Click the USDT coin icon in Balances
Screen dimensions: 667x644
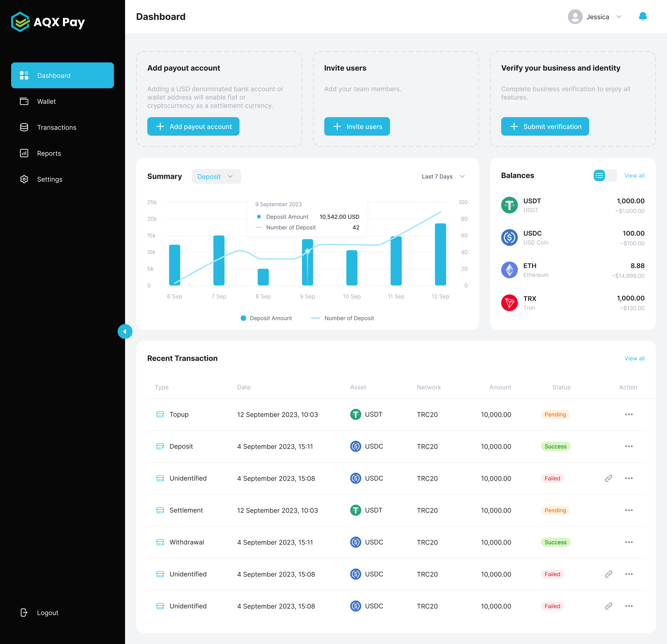(x=510, y=205)
